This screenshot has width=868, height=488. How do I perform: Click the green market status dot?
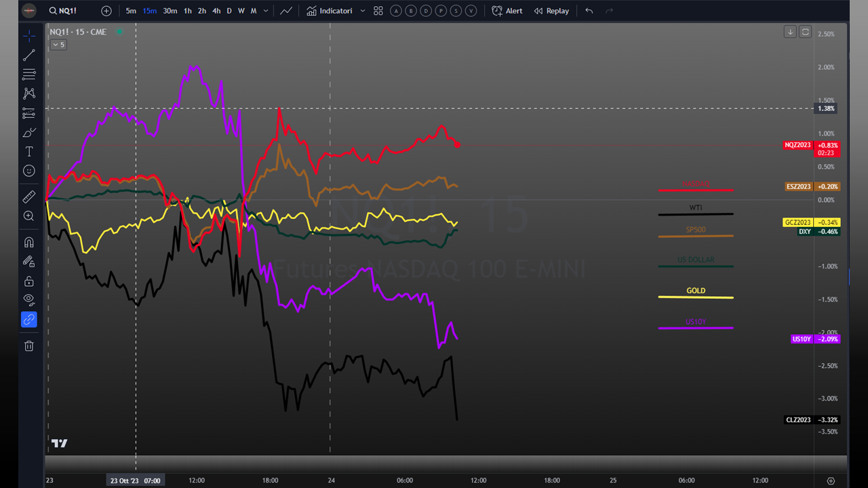119,32
